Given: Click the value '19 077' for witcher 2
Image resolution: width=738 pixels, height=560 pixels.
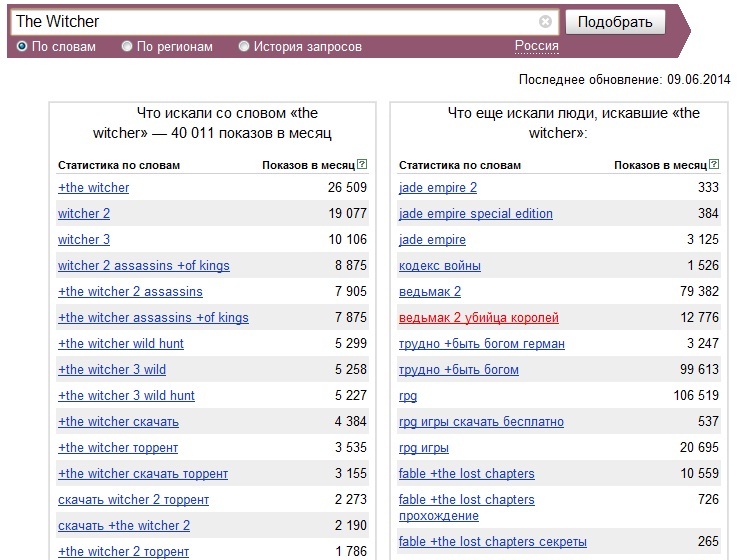Looking at the screenshot, I should 347,213.
